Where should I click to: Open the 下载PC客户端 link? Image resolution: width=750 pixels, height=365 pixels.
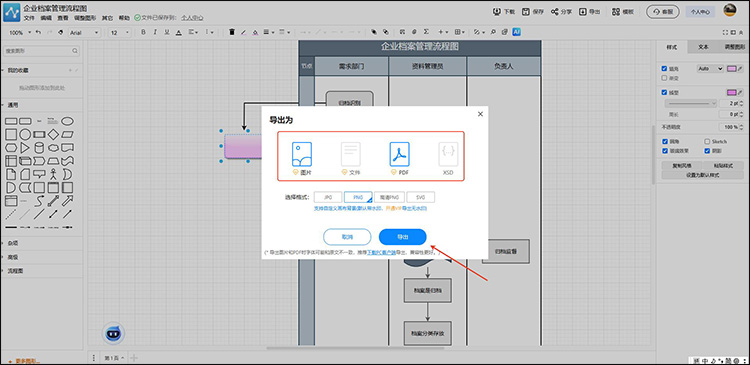[381, 252]
